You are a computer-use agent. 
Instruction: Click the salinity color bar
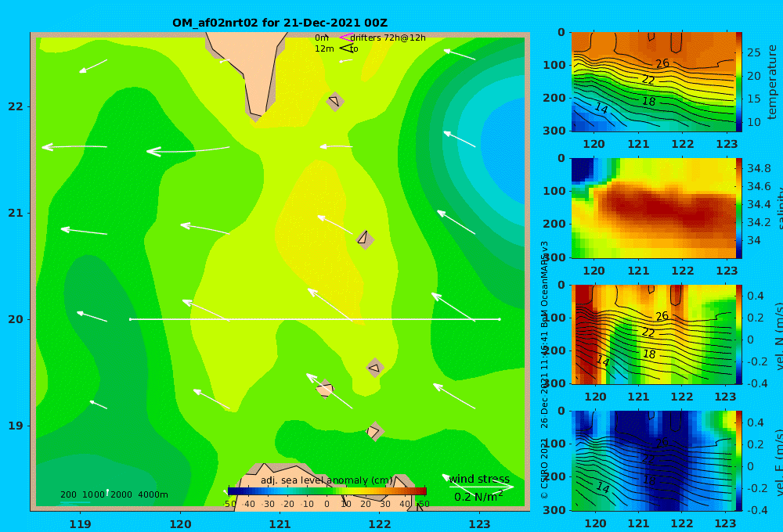pos(738,209)
